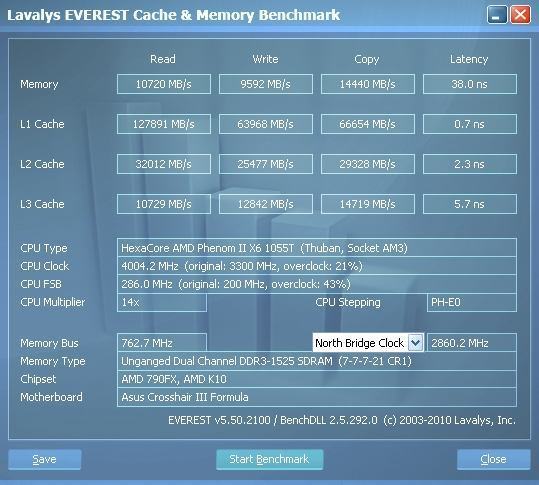Minimize the benchmark window
The width and height of the screenshot is (539, 485).
click(x=497, y=15)
